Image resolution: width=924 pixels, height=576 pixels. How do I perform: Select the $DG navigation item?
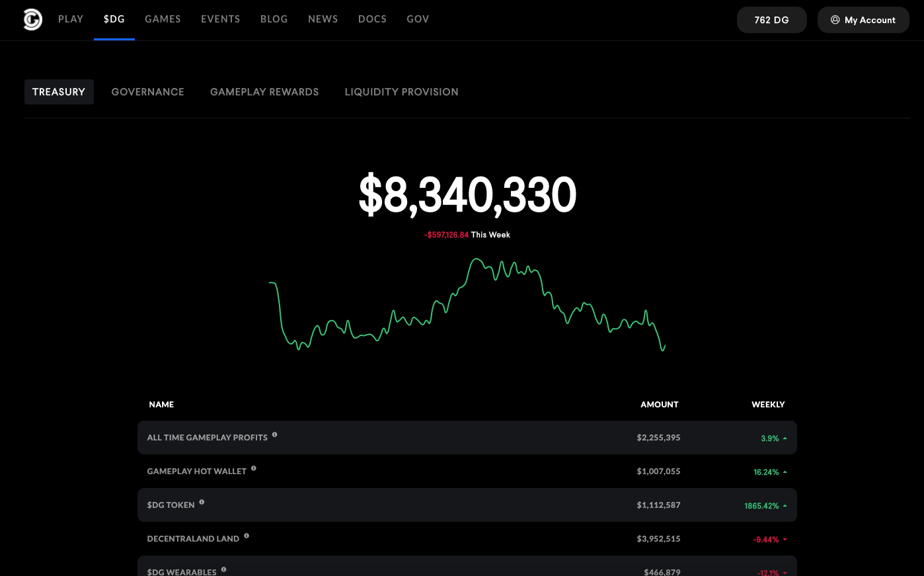114,19
